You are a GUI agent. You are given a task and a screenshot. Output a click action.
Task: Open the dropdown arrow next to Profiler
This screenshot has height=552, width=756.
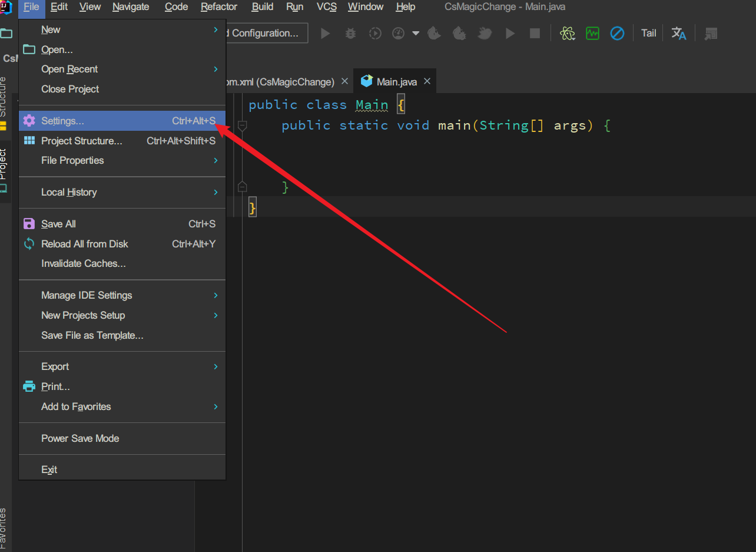[x=416, y=34]
